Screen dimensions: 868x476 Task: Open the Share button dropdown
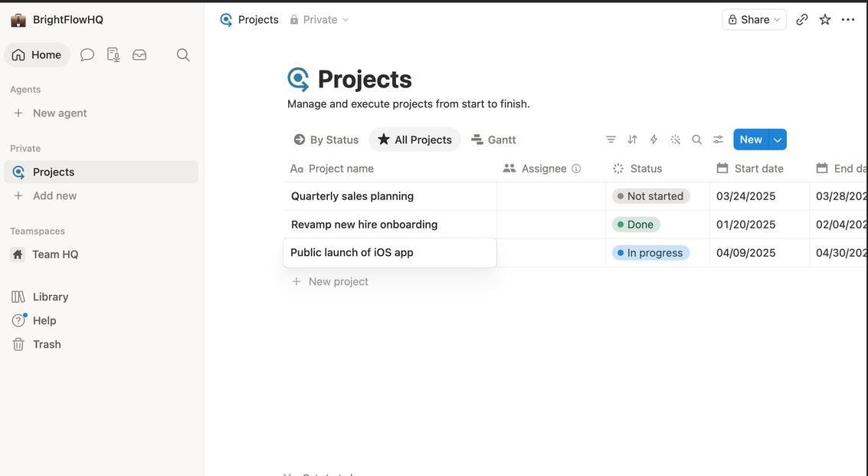tap(754, 20)
